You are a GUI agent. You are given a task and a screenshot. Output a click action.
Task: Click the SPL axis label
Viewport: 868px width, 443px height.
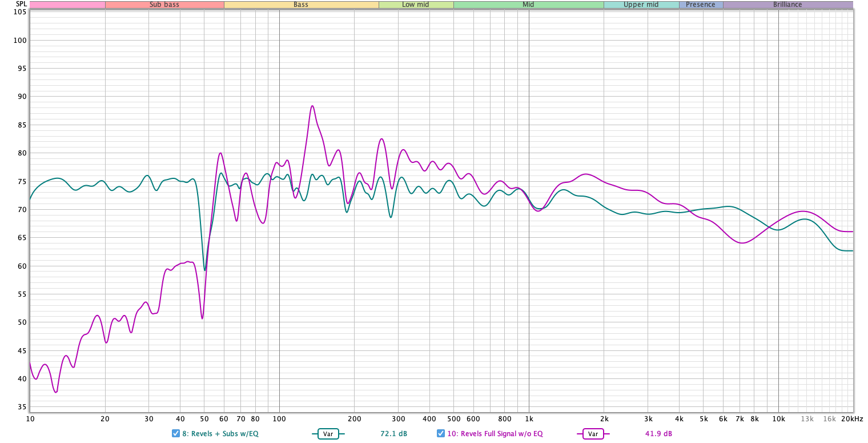(21, 4)
